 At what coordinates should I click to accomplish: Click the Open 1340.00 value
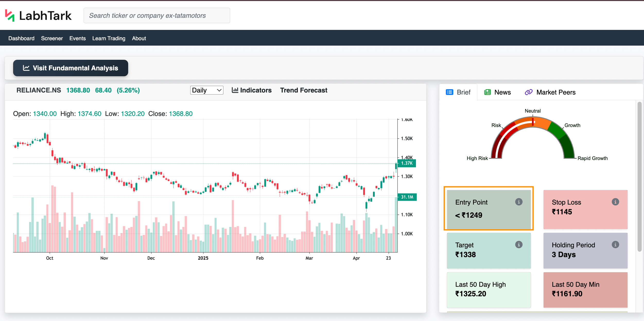(x=45, y=114)
